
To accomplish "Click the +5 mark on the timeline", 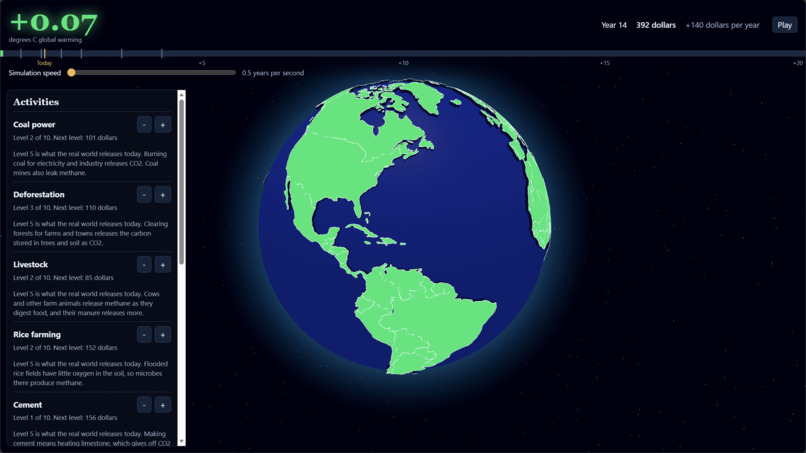I will 202,63.
